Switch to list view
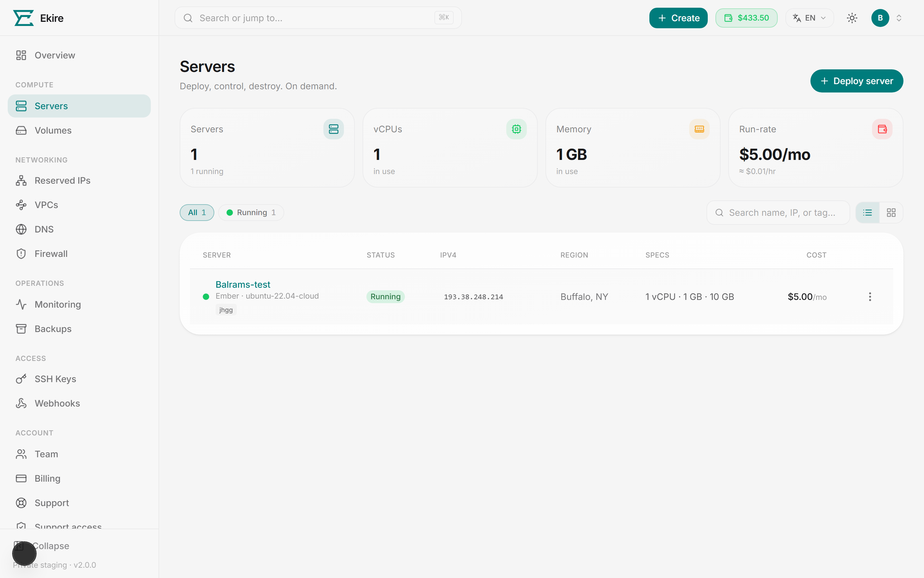Screen dimensions: 924x578 pos(868,213)
